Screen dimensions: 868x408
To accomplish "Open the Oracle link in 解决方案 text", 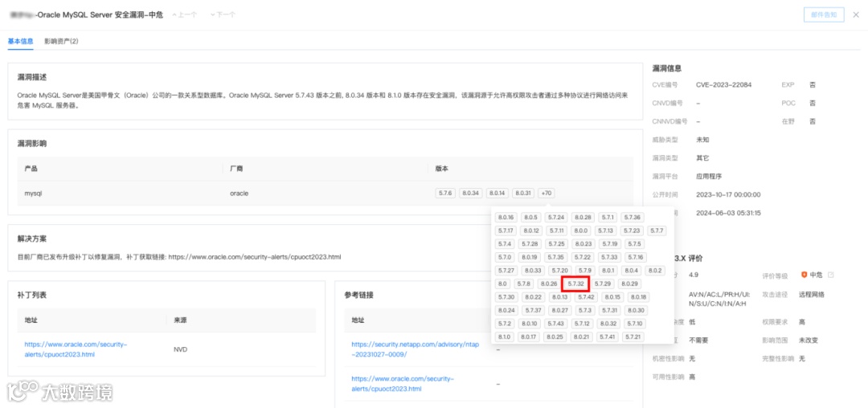I will pyautogui.click(x=255, y=257).
